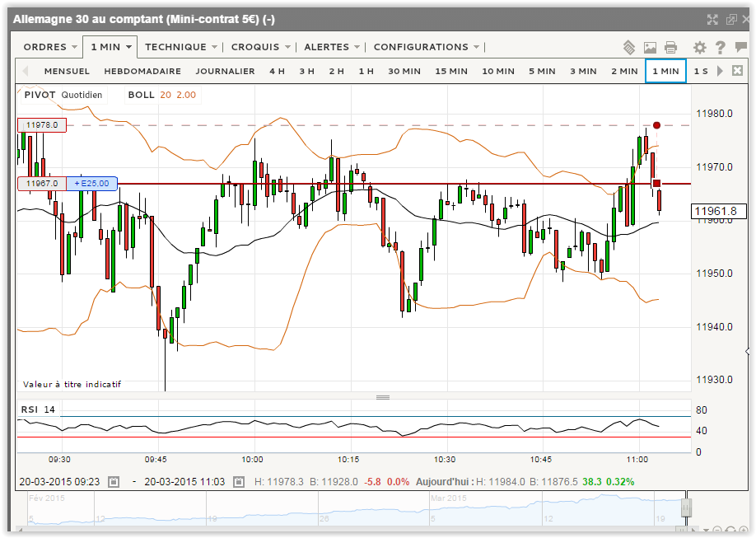Open calendar for end date 20-03-2015 11:03
The height and width of the screenshot is (538, 756).
coord(239,481)
